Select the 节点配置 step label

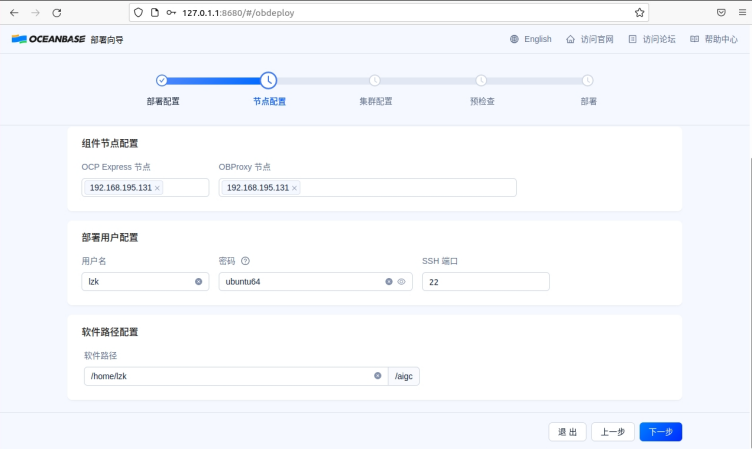(x=270, y=101)
